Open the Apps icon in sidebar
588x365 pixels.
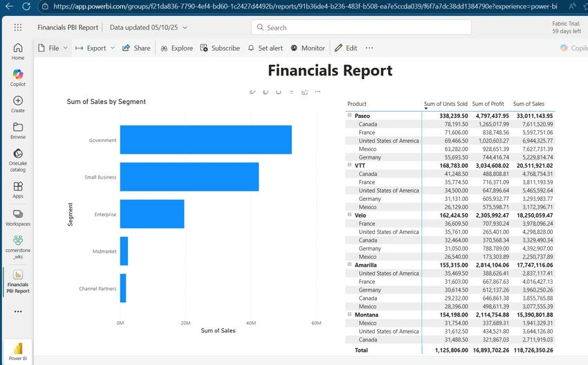tap(17, 186)
